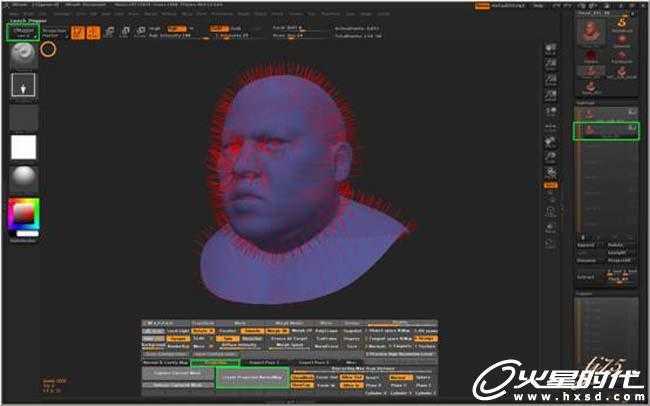
Task: Select the Plane Y projection option
Action: pos(398,385)
